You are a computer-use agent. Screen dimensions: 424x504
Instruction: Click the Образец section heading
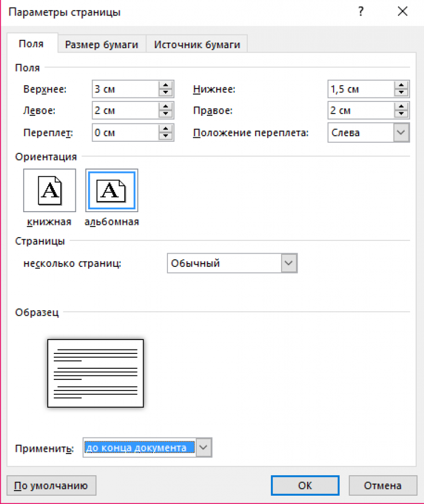pos(37,312)
